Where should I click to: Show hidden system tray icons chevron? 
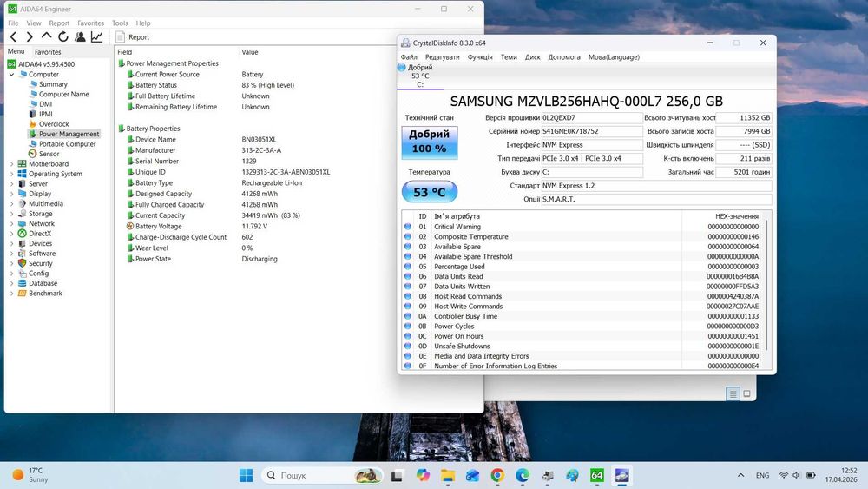(x=740, y=475)
